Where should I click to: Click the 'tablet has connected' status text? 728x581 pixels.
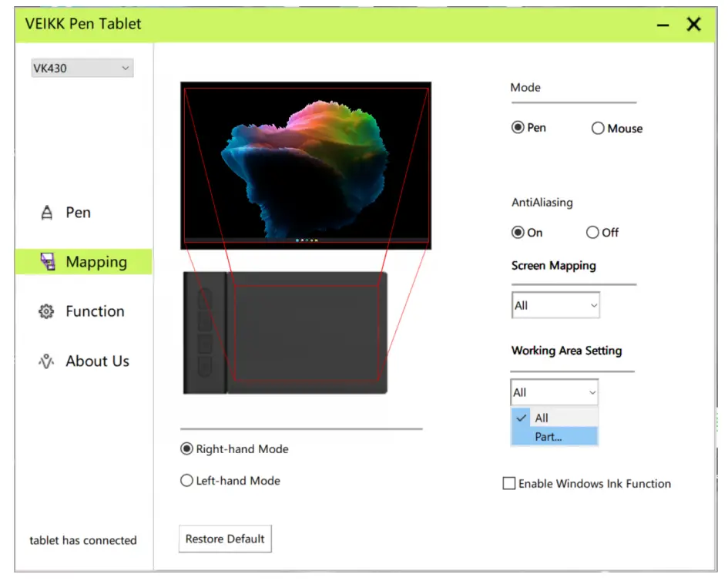point(83,540)
